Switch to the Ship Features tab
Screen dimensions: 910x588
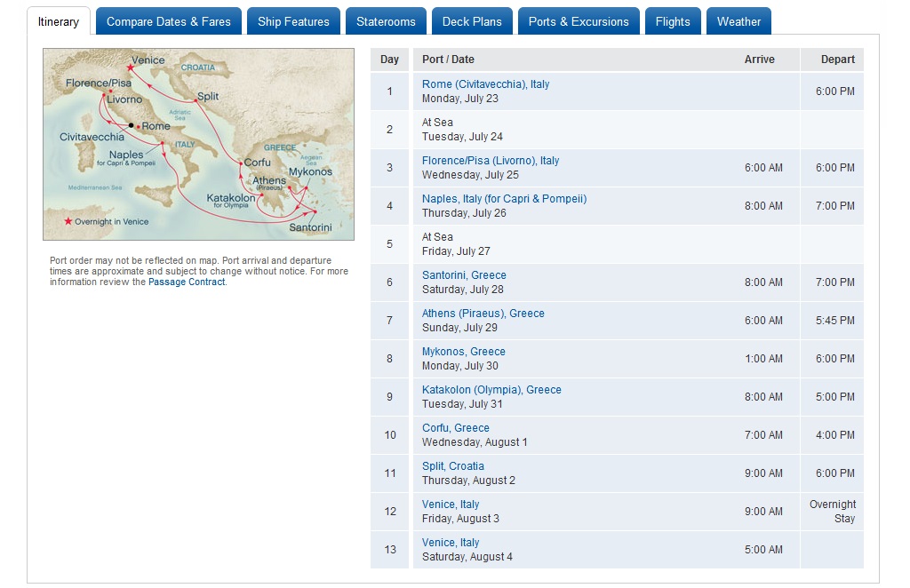293,21
